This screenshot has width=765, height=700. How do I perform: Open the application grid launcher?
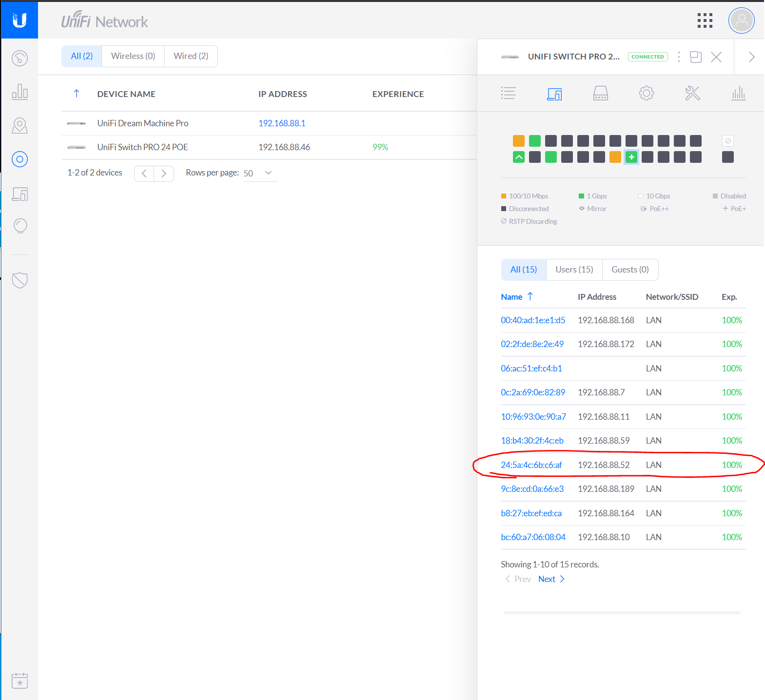point(705,20)
